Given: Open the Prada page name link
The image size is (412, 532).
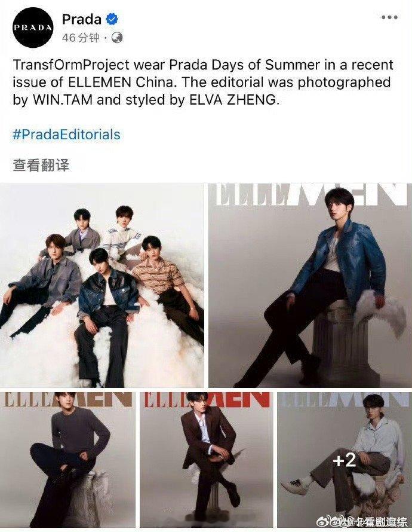Looking at the screenshot, I should click(82, 19).
